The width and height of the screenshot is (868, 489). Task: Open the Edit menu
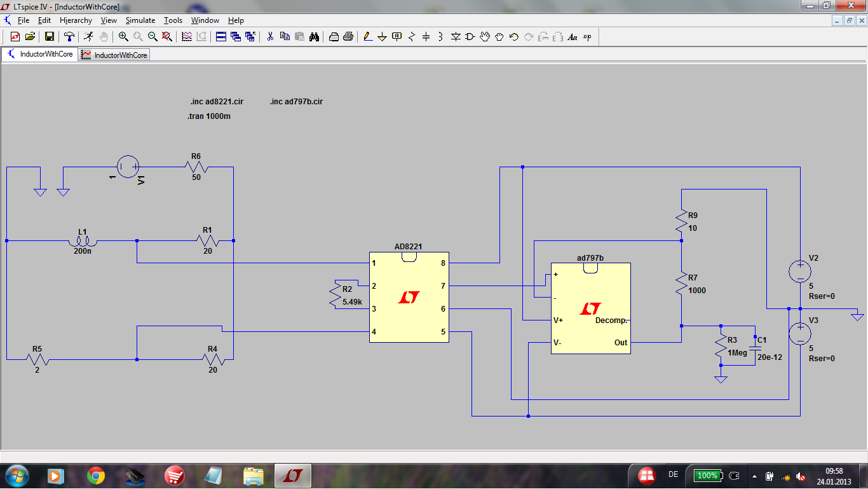tap(44, 20)
